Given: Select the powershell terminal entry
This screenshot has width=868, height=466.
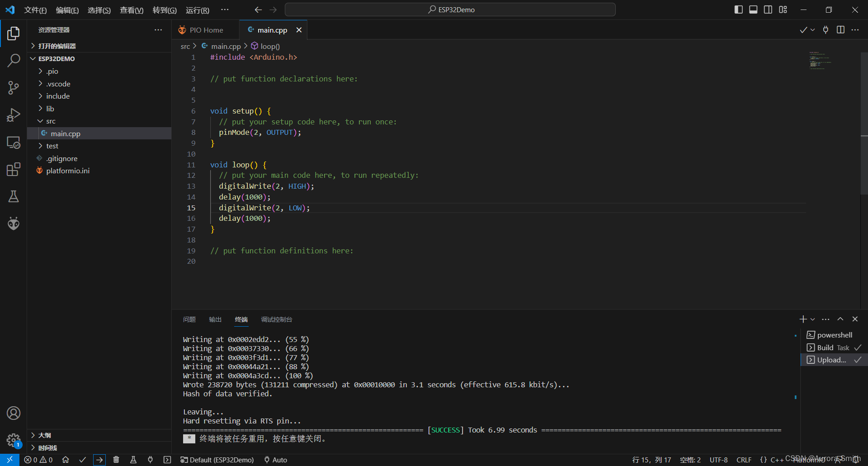Looking at the screenshot, I should [x=834, y=335].
